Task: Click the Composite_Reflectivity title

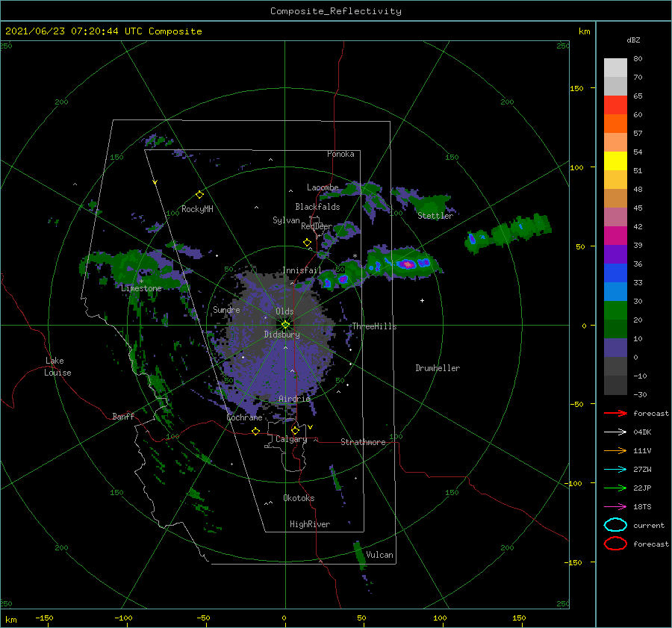Action: point(336,11)
